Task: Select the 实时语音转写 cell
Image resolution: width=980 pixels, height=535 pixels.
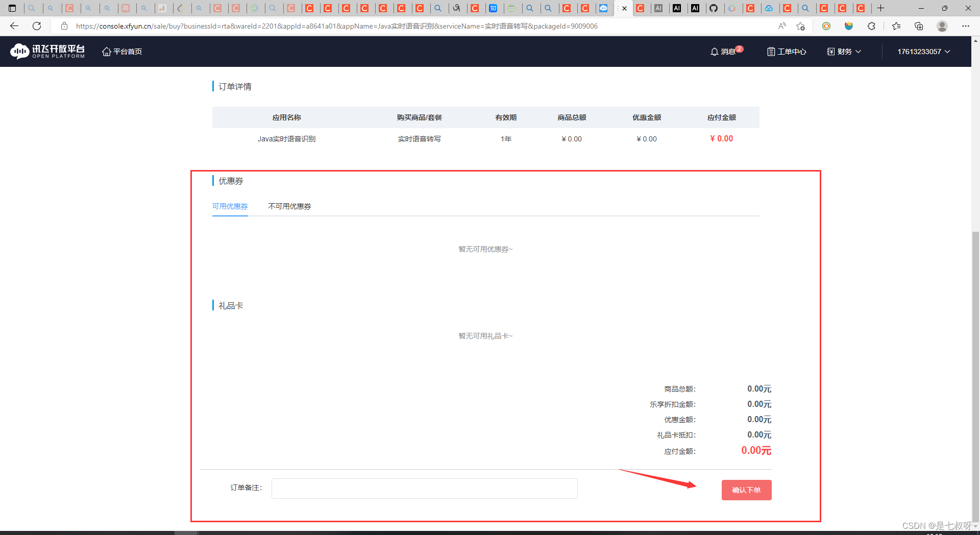Action: pos(419,139)
